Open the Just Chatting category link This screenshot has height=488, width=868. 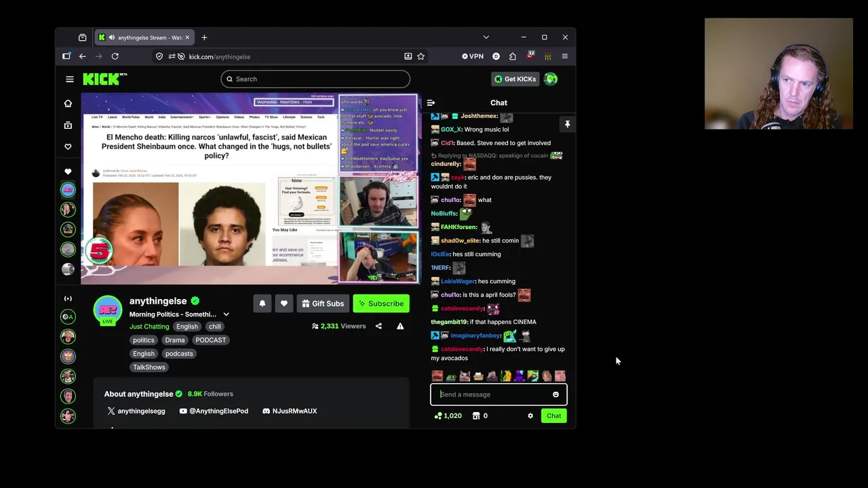point(149,327)
